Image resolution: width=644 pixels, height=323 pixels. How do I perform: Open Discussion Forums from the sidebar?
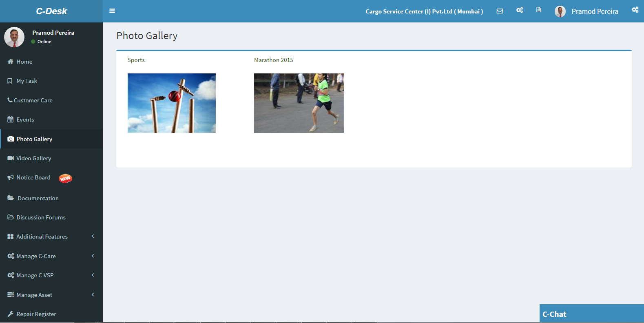(51, 217)
